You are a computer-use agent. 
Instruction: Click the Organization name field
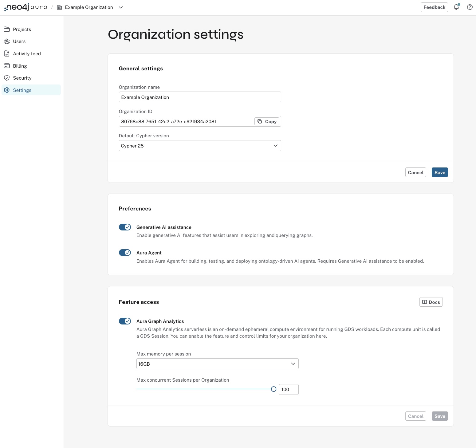pos(200,97)
